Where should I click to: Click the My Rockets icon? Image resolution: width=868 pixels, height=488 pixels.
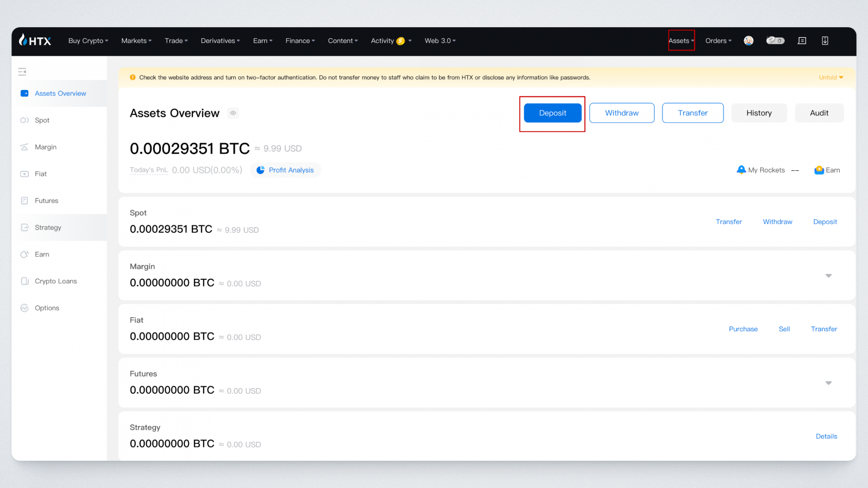coord(741,170)
